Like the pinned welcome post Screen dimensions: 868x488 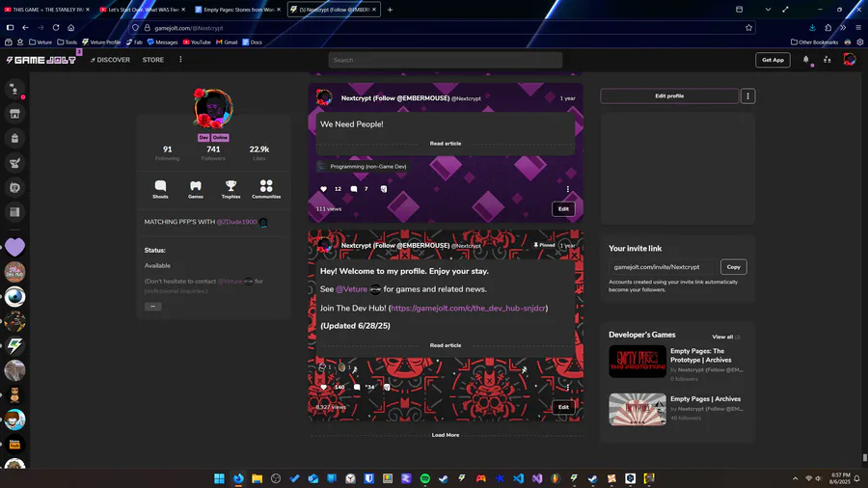coord(324,387)
